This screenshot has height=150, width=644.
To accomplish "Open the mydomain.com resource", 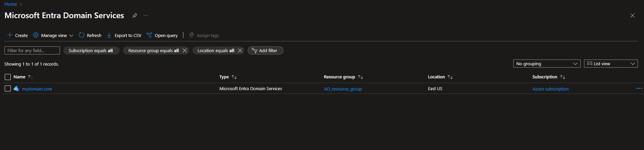I will [37, 89].
